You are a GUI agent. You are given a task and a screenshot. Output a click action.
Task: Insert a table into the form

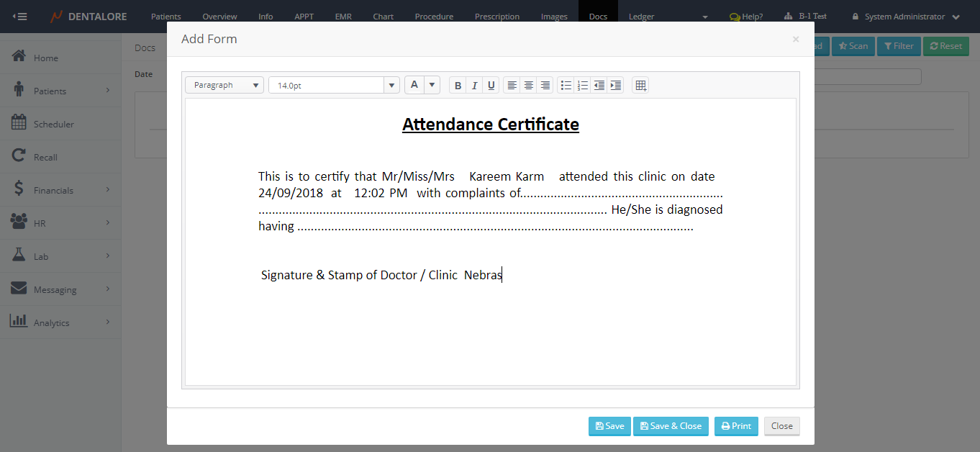pyautogui.click(x=641, y=86)
